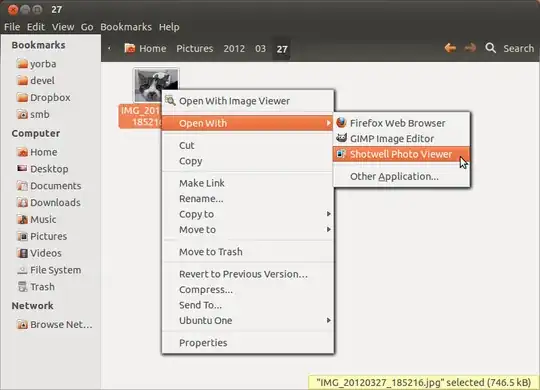Click the Documents folder icon in sidebar

tap(22, 186)
